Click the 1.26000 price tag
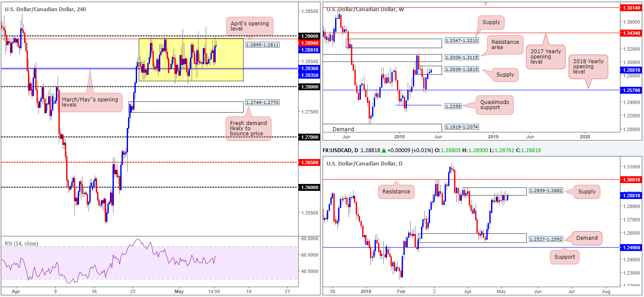The width and height of the screenshot is (644, 297). coord(309,187)
